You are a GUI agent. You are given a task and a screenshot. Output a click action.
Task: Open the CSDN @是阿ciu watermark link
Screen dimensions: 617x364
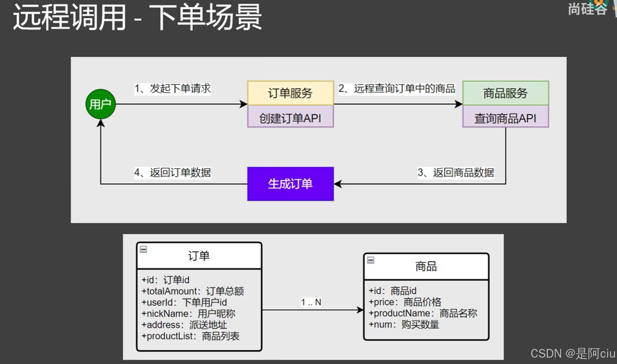point(573,353)
